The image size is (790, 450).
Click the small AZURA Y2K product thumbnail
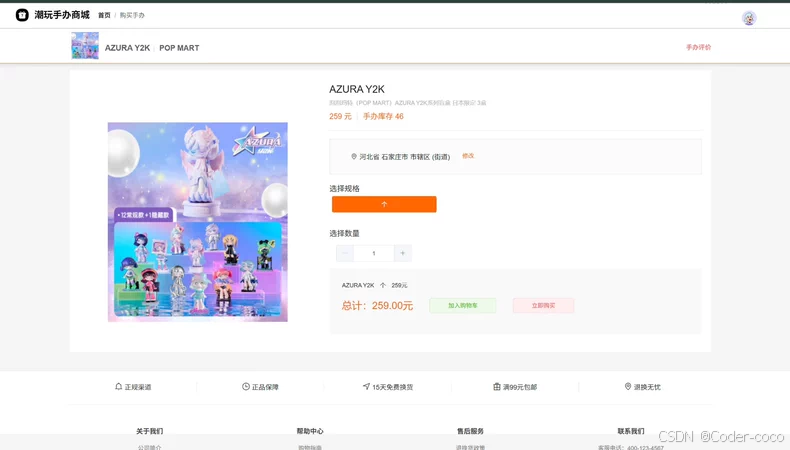tap(85, 46)
